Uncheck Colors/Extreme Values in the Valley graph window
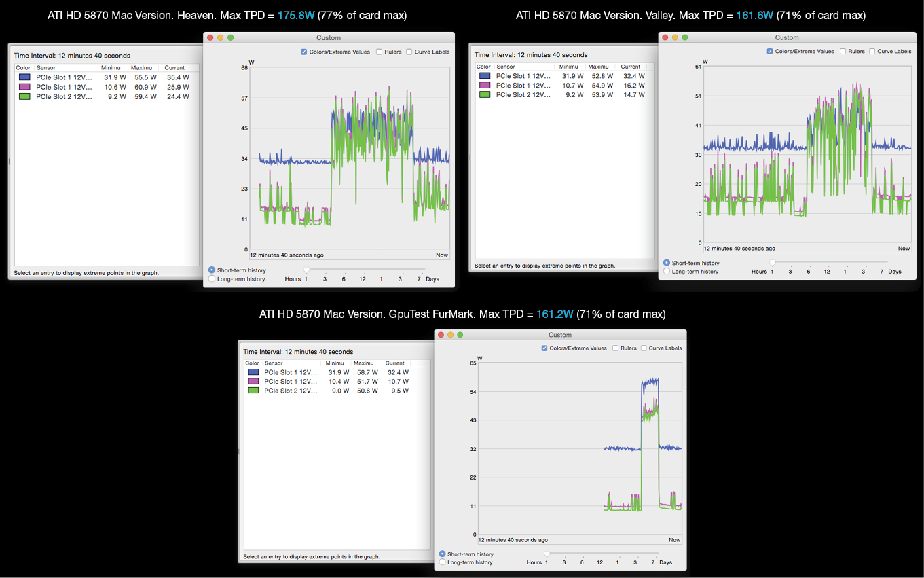 pos(769,51)
